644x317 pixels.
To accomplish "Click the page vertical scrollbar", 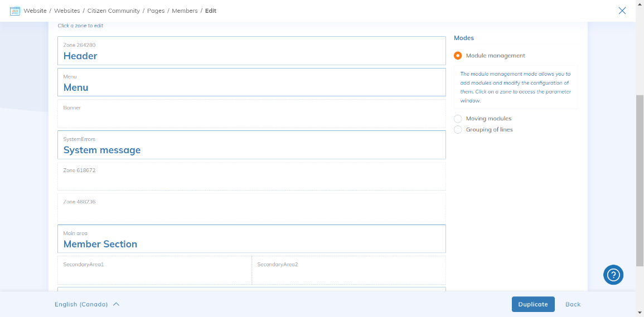I will pyautogui.click(x=640, y=181).
